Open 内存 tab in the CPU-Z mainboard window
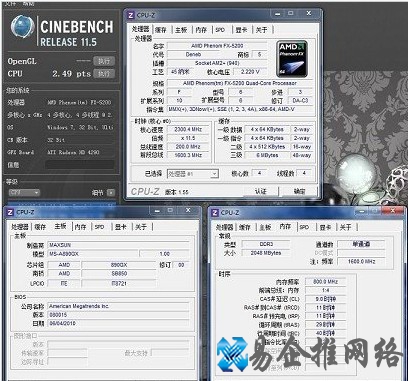 [80, 227]
